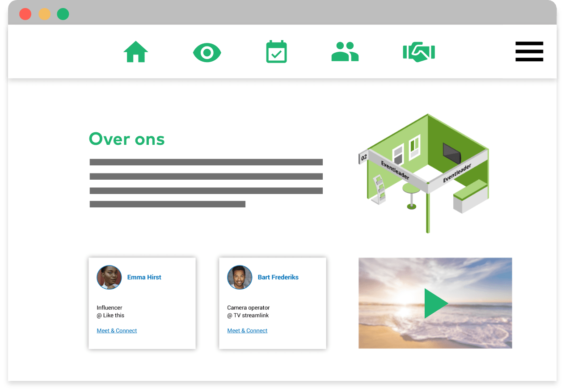
Task: Click Bart Frederiks' profile photo
Action: (x=240, y=277)
